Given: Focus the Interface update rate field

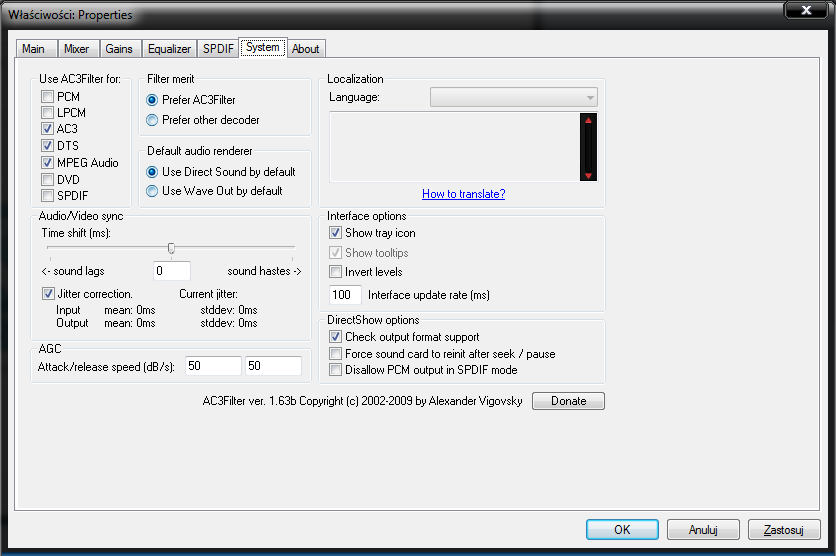Looking at the screenshot, I should pos(345,295).
